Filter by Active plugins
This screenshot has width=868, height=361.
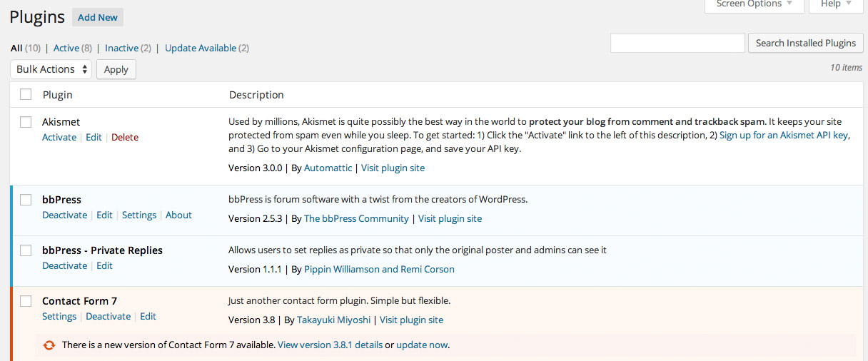click(x=66, y=48)
